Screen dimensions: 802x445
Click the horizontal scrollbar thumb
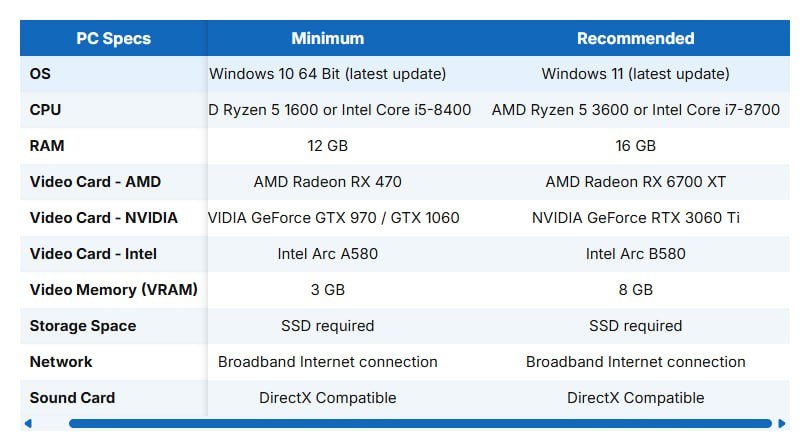(x=420, y=424)
